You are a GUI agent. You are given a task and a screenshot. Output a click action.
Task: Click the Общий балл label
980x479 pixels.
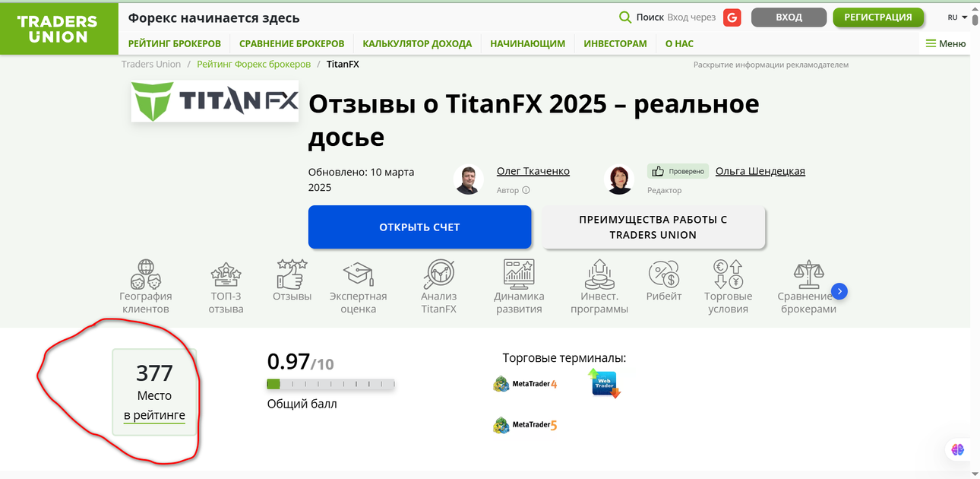(302, 404)
